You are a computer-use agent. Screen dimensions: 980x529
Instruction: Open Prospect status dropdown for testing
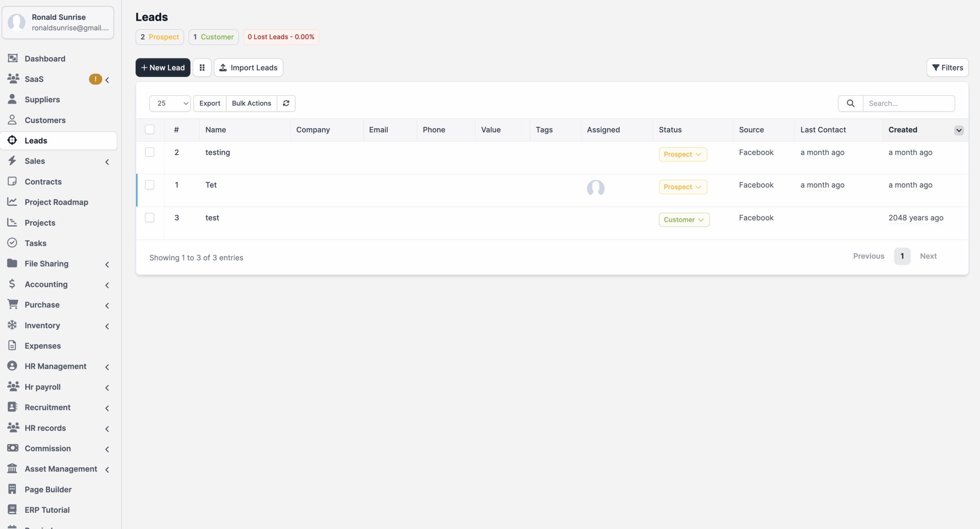point(683,154)
